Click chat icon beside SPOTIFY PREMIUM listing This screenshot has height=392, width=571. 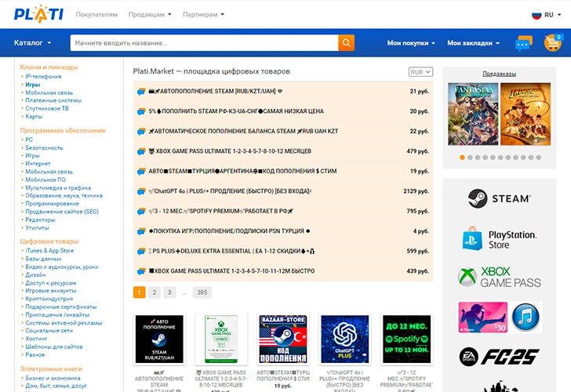pos(141,212)
